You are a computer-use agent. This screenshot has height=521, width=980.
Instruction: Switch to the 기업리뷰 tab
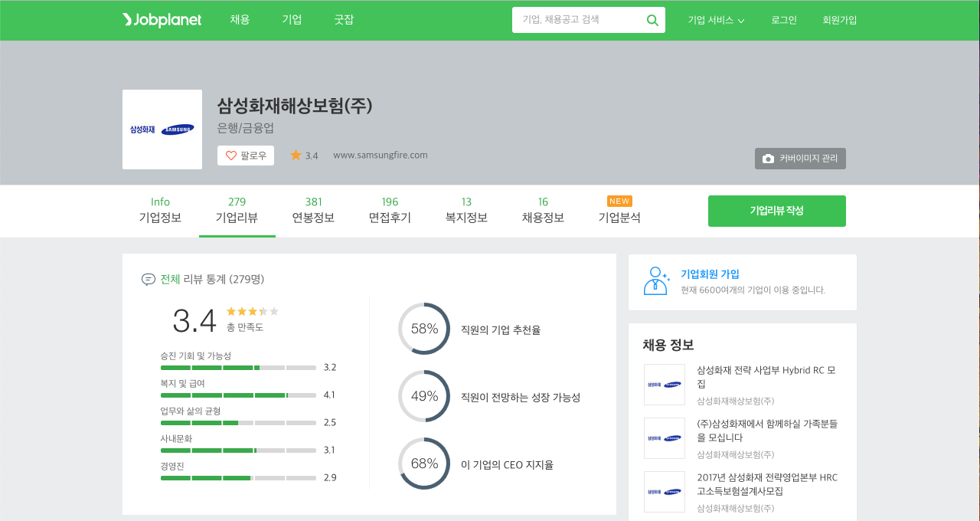[x=237, y=211]
